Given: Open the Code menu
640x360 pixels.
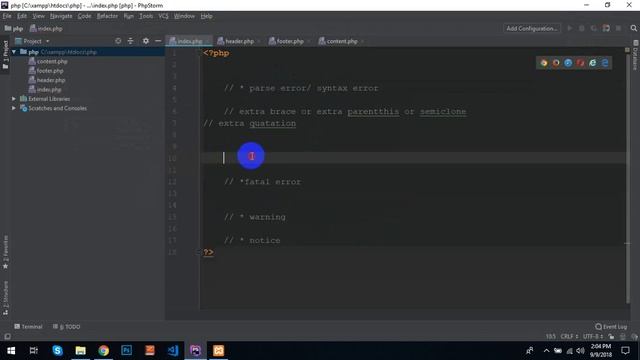Looking at the screenshot, I should [84, 16].
